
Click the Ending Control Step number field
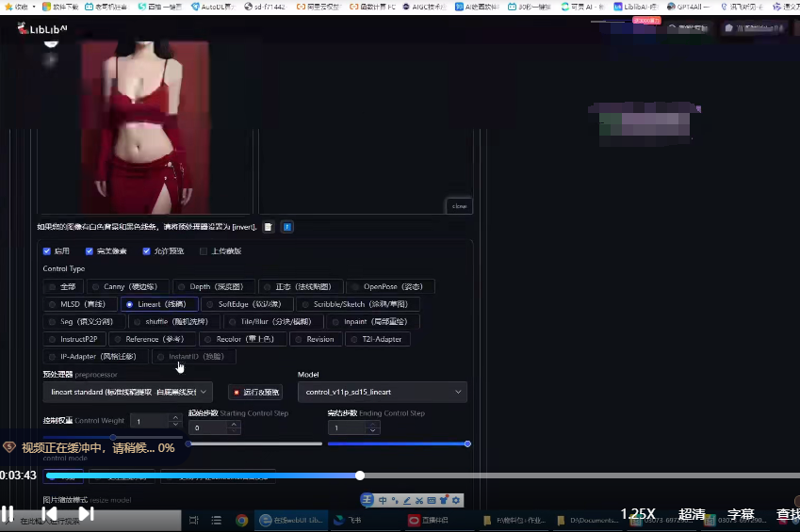click(348, 427)
